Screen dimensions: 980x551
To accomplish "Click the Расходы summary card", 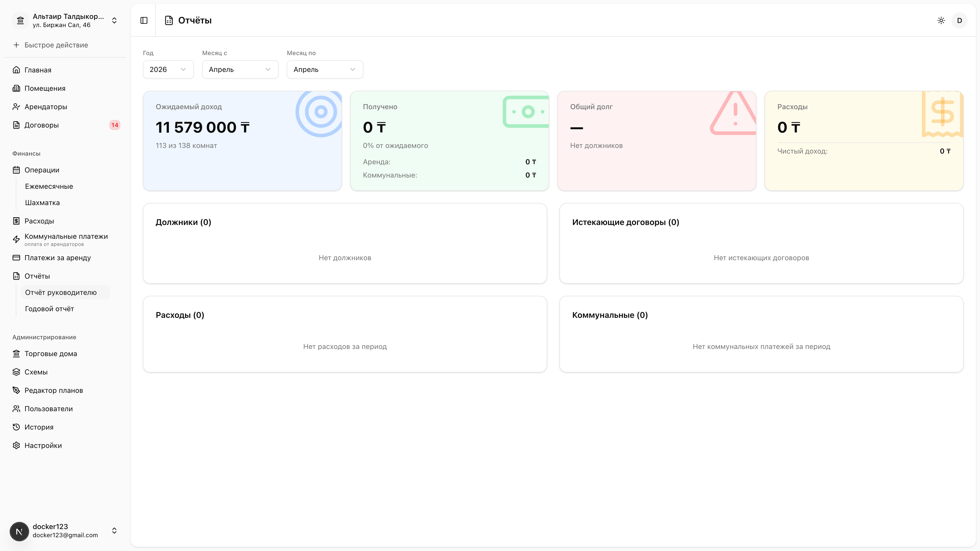I will pos(864,141).
